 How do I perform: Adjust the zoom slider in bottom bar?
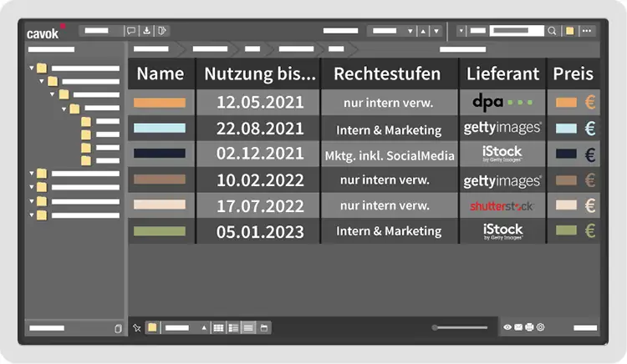[436, 327]
